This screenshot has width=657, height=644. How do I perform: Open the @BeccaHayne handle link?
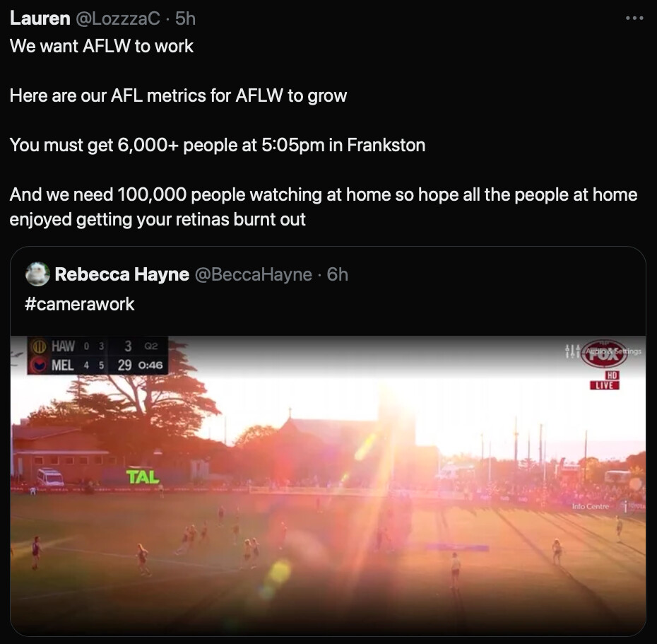(254, 274)
